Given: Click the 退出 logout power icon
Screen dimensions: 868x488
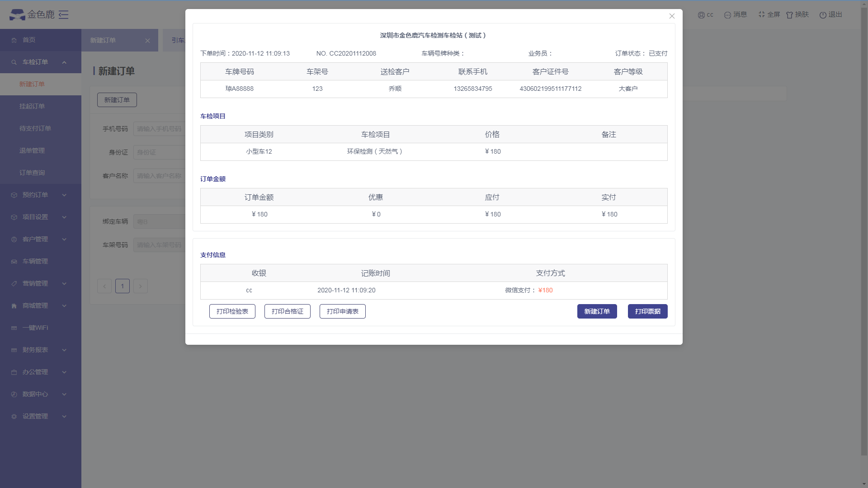Looking at the screenshot, I should (x=823, y=15).
